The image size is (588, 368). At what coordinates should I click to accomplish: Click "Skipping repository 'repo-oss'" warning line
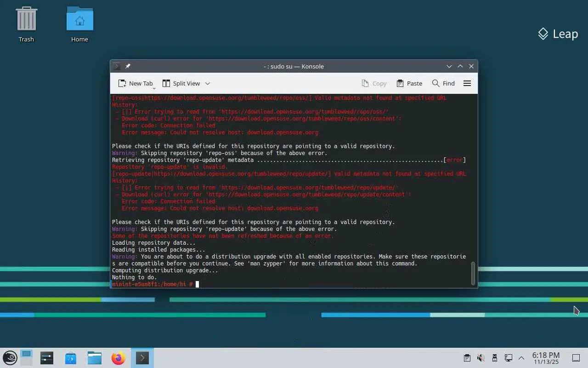220,153
